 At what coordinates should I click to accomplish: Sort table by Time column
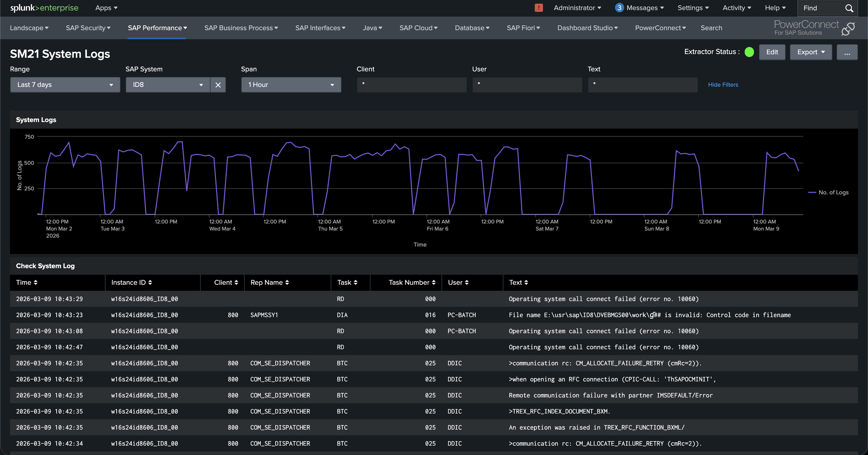pos(27,283)
